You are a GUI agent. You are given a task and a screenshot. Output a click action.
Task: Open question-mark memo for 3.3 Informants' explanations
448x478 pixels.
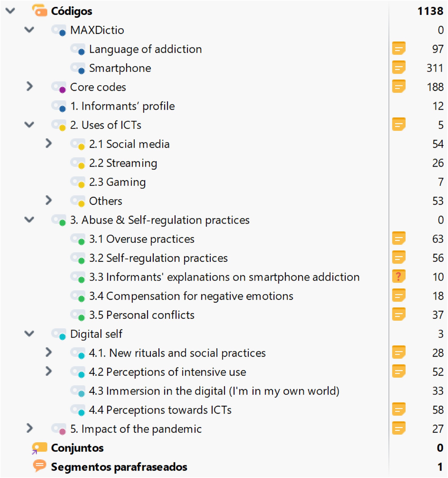(x=398, y=277)
